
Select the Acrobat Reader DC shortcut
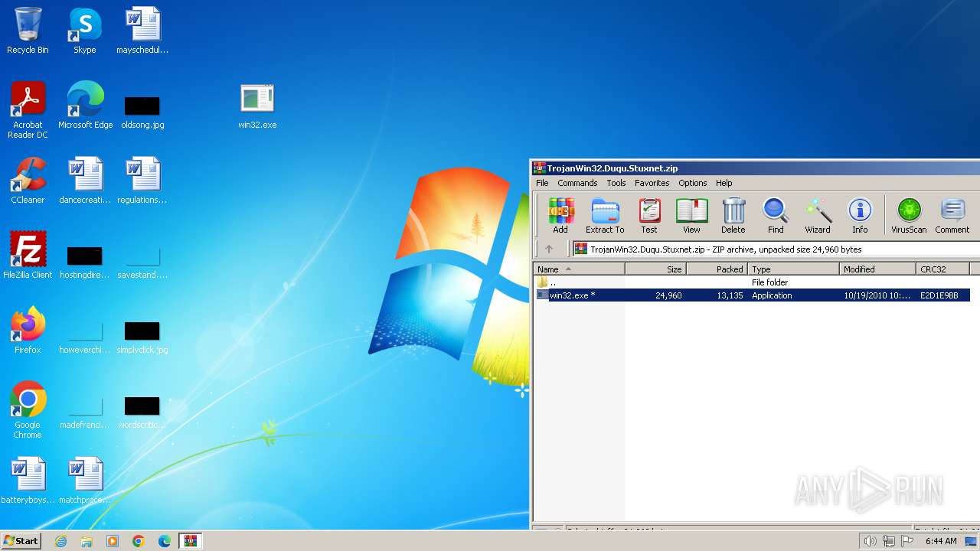(28, 110)
